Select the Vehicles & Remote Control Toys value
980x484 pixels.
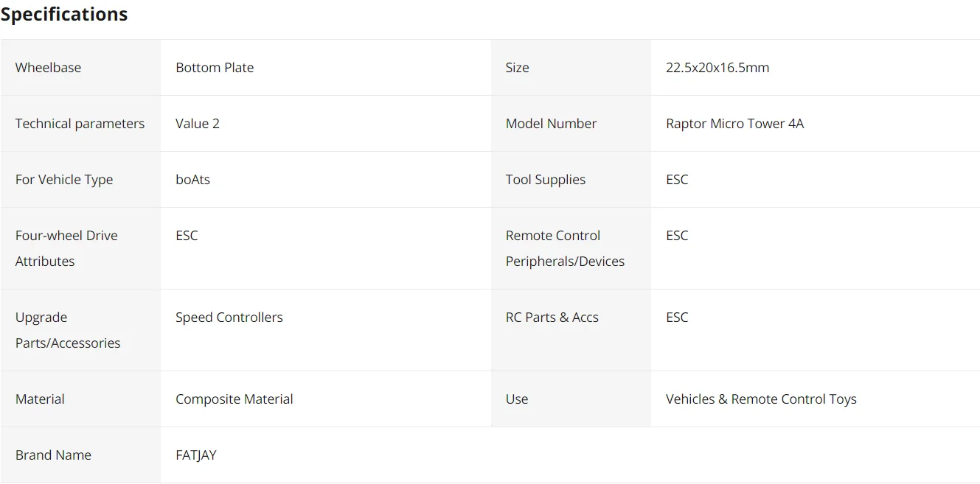[x=761, y=399]
